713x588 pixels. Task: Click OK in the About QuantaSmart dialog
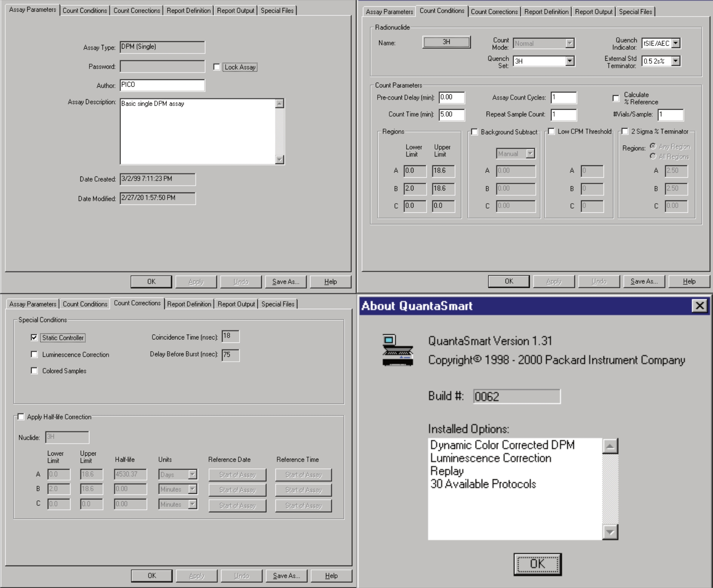pos(538,564)
